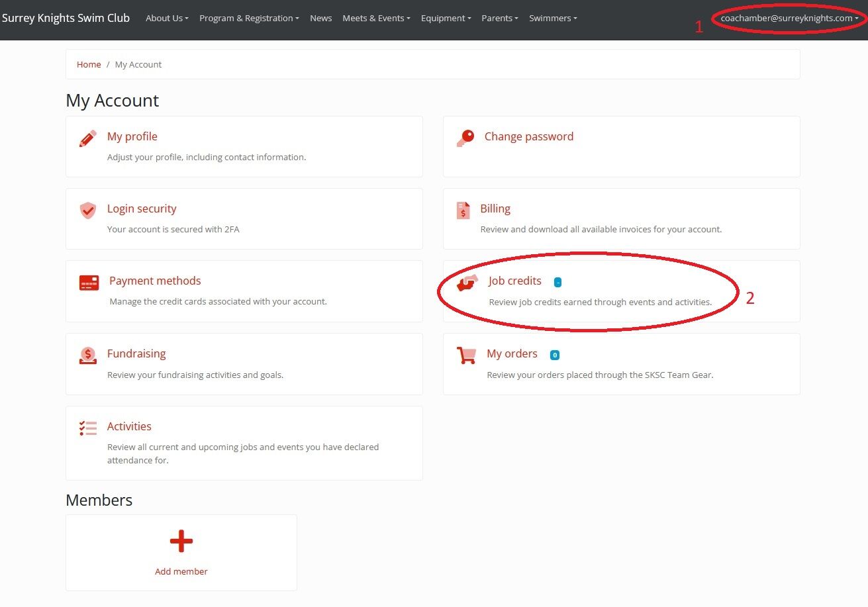Expand the About Us dropdown menu
The width and height of the screenshot is (868, 607).
pos(167,19)
